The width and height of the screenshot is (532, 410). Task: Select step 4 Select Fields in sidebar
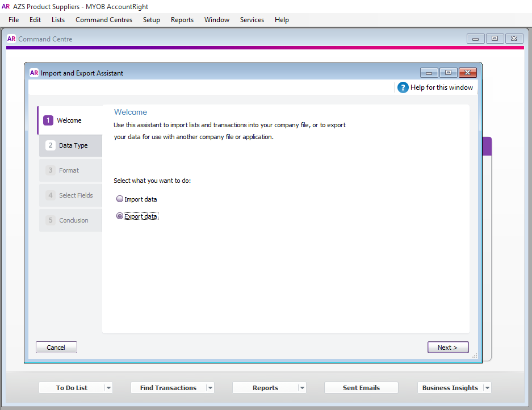pyautogui.click(x=70, y=195)
